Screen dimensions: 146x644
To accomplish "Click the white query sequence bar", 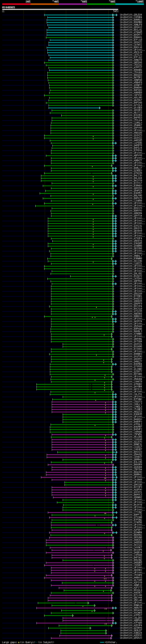I will 60,10.
